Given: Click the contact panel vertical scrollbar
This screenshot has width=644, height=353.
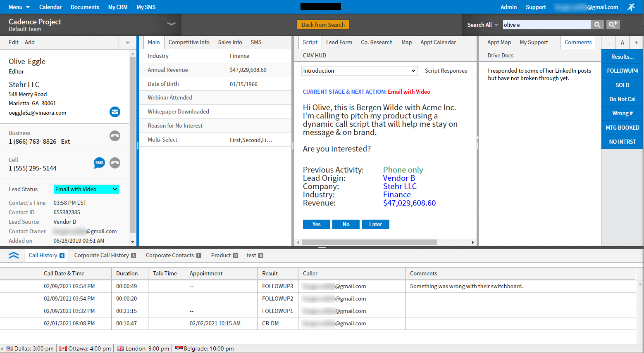Looking at the screenshot, I should (132, 145).
